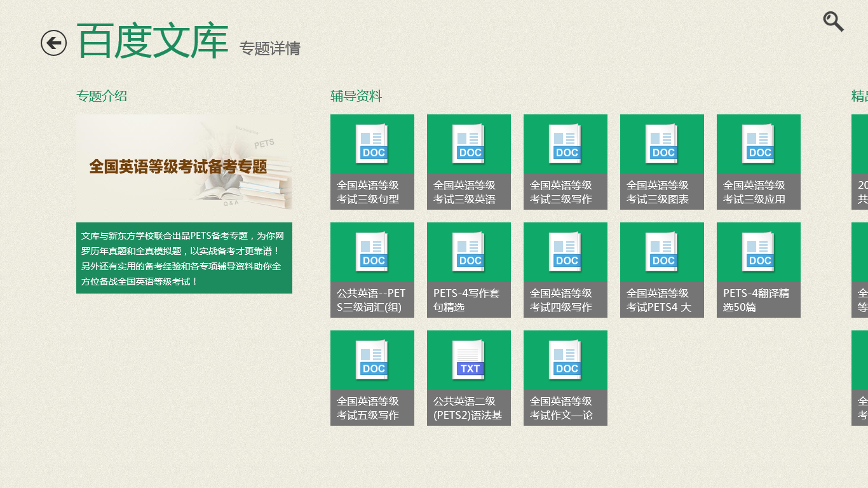Open DOC icon for 全国英语等级考试三级图表
The width and height of the screenshot is (868, 488).
pos(662,144)
